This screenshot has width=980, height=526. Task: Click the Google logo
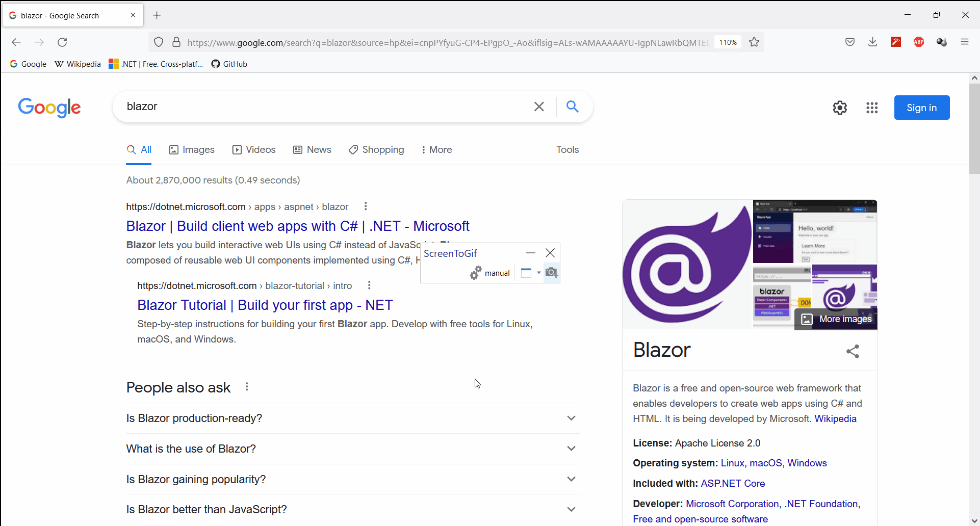pyautogui.click(x=49, y=108)
